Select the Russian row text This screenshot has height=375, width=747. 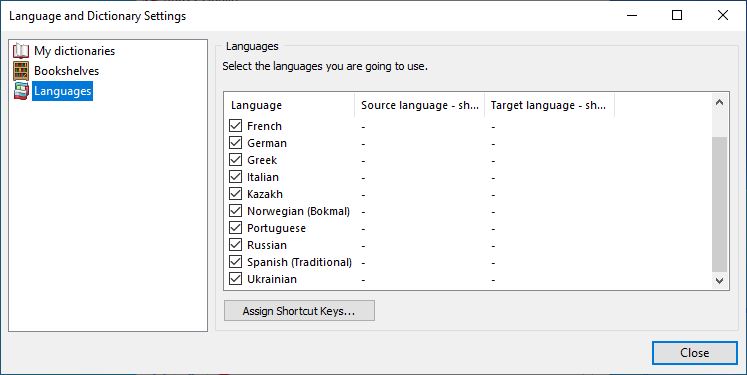[x=267, y=245]
